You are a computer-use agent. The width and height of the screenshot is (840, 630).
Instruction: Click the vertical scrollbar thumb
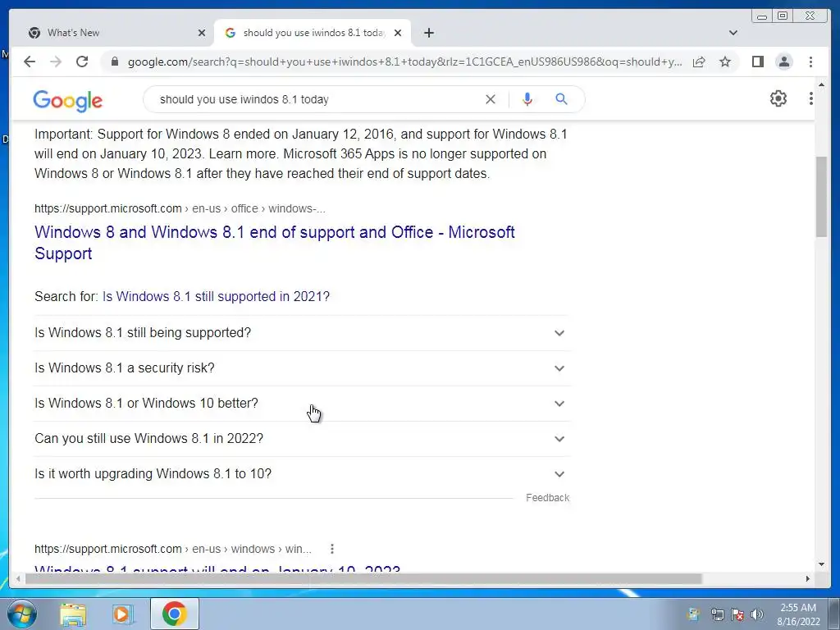tap(821, 196)
